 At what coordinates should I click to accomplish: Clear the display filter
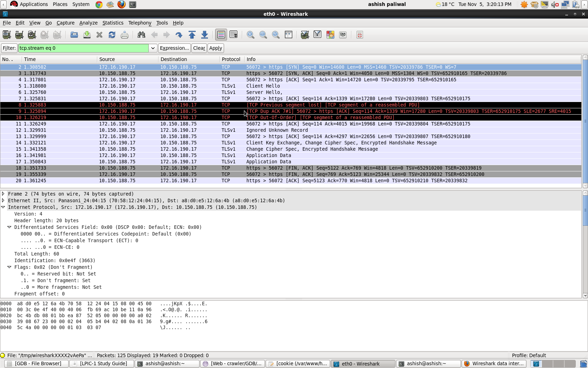(199, 48)
